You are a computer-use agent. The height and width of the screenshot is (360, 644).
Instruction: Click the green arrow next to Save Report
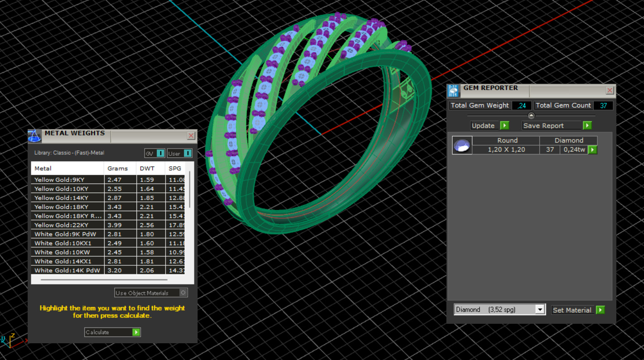click(x=587, y=125)
